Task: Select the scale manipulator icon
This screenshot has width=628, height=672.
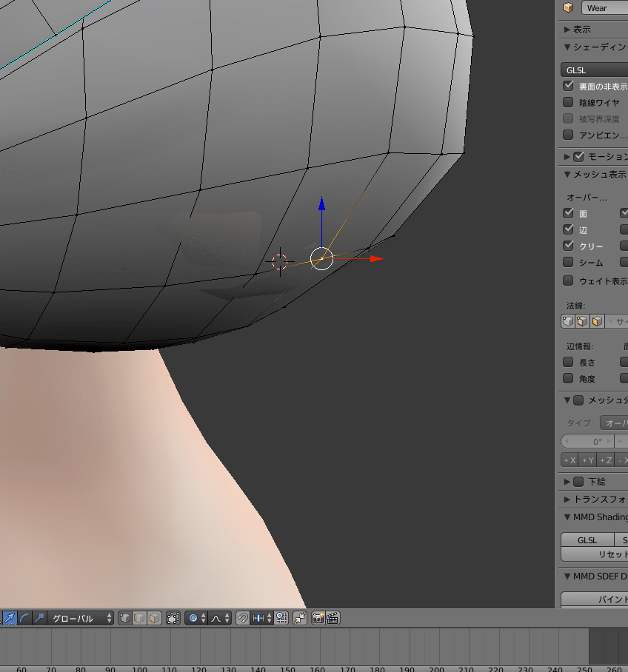Action: point(39,618)
